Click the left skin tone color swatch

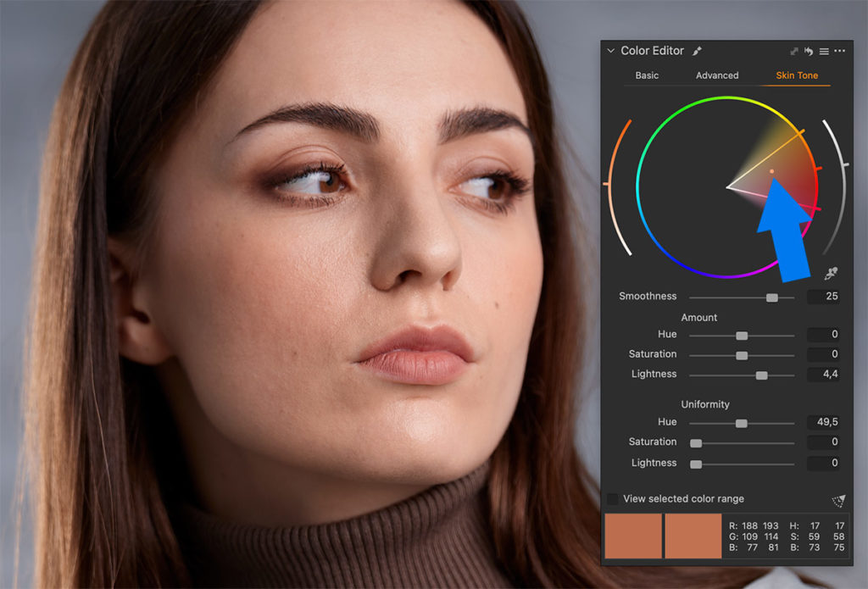point(633,536)
